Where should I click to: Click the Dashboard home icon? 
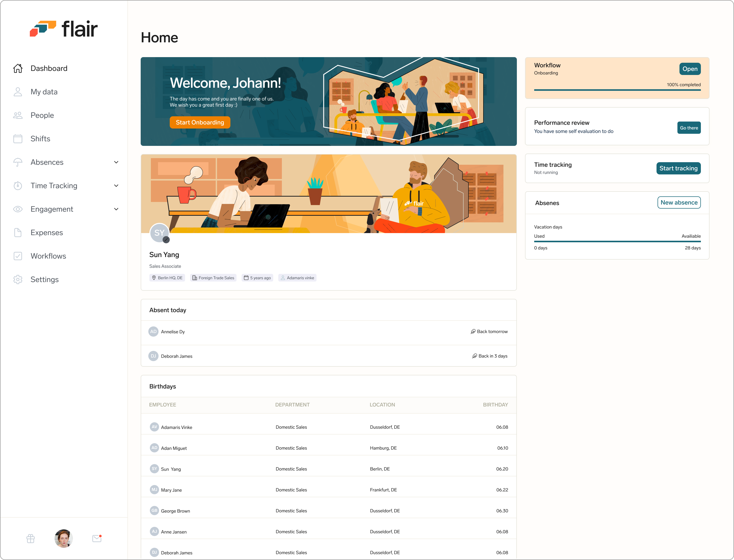(x=18, y=68)
